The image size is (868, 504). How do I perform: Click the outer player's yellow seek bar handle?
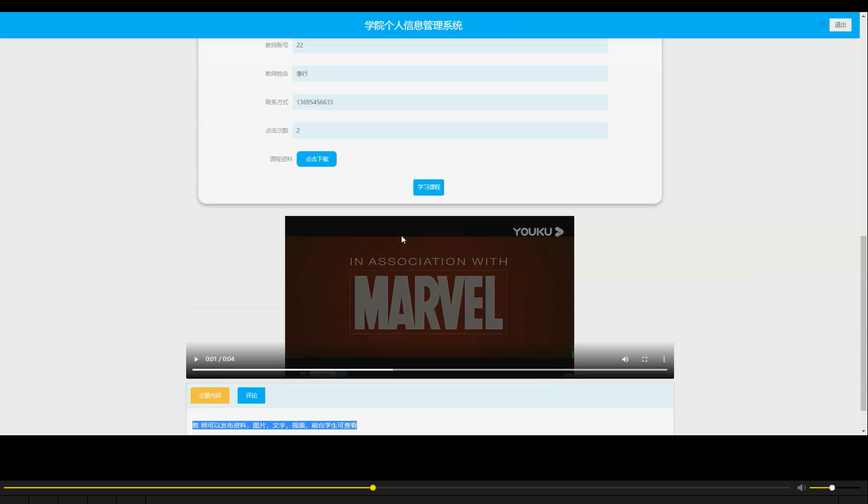373,488
